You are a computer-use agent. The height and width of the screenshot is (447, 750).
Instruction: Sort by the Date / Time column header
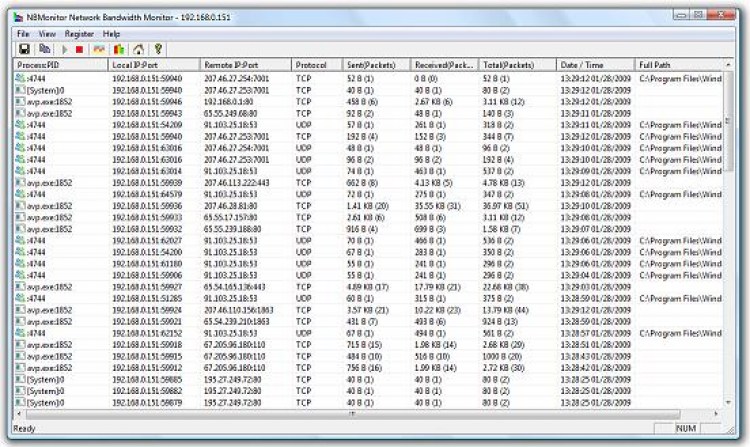pos(596,65)
